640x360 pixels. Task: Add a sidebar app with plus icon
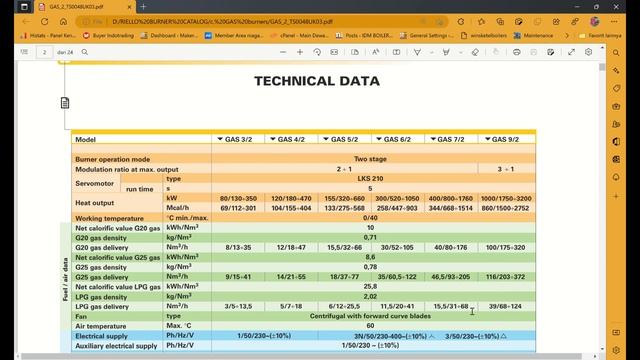click(x=616, y=196)
